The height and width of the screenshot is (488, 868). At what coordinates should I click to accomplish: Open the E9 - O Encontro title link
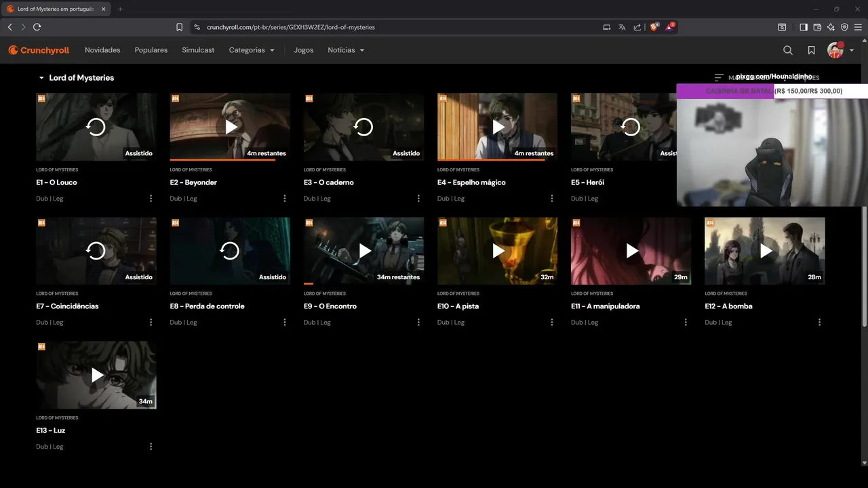330,306
